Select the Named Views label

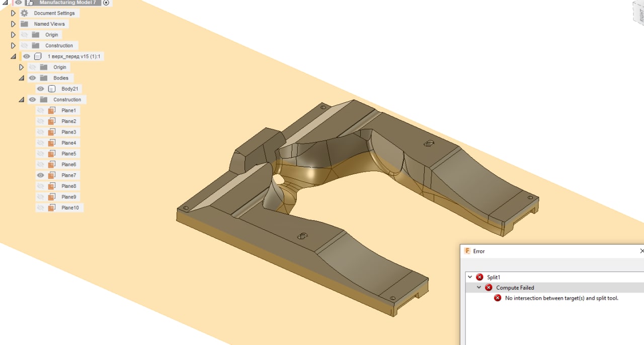pyautogui.click(x=49, y=24)
